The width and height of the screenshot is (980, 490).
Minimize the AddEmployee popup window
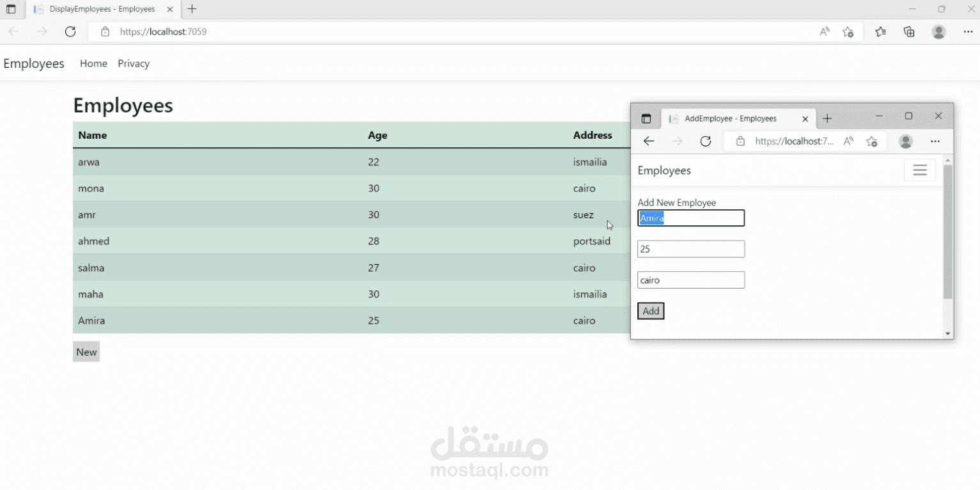click(879, 116)
